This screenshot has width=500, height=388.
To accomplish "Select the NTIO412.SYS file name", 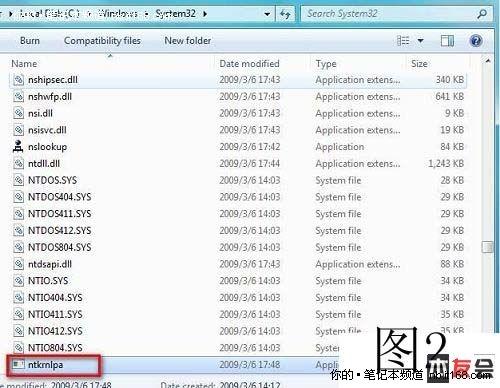I will coord(55,331).
